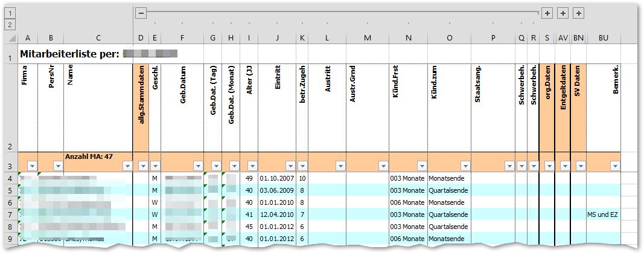Select the row 7 header

10,215
